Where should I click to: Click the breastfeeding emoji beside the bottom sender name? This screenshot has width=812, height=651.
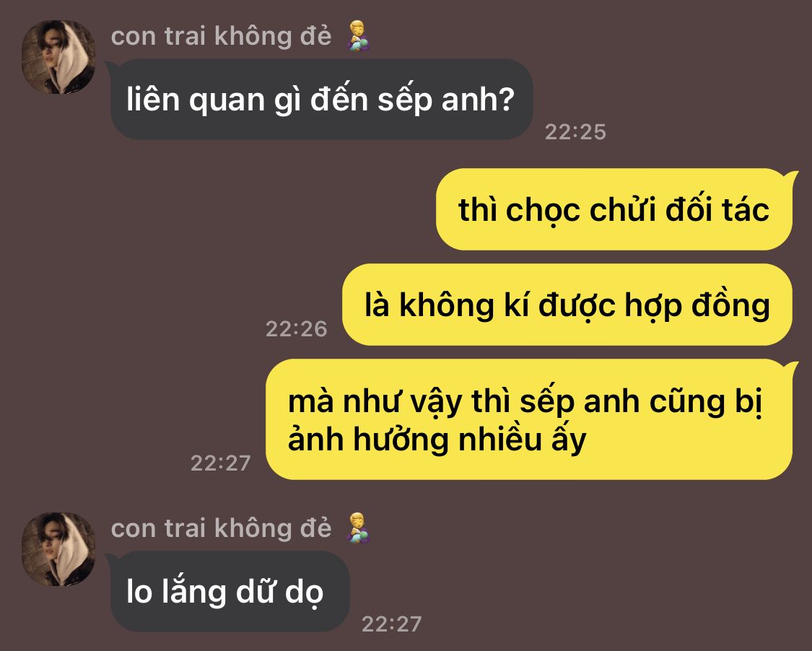coord(358,528)
